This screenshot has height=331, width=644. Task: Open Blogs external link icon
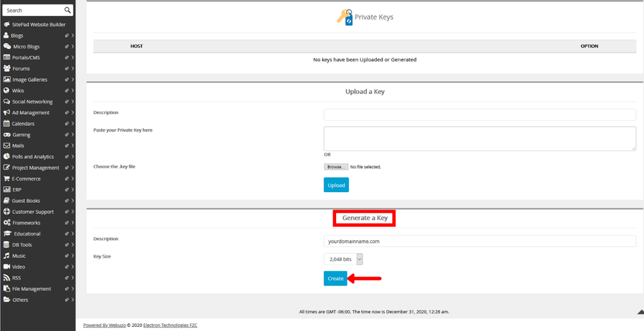pyautogui.click(x=66, y=36)
